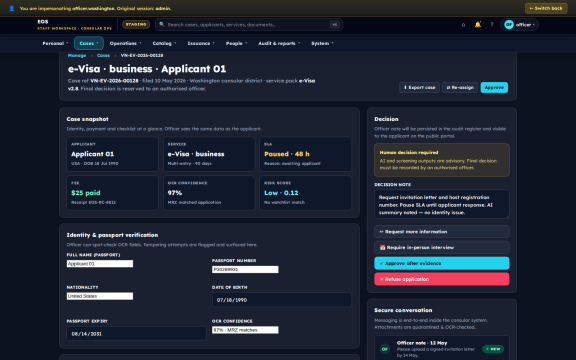Click 'No watchlist match' text
Viewport: 576px width, 360px height.
[284, 202]
